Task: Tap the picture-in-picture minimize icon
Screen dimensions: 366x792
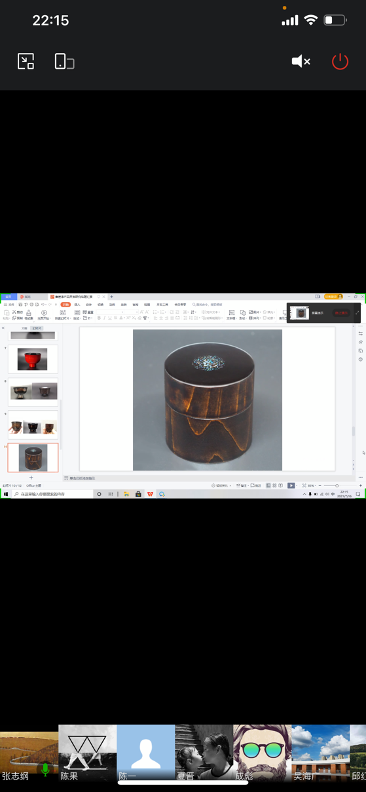Action: tap(26, 61)
